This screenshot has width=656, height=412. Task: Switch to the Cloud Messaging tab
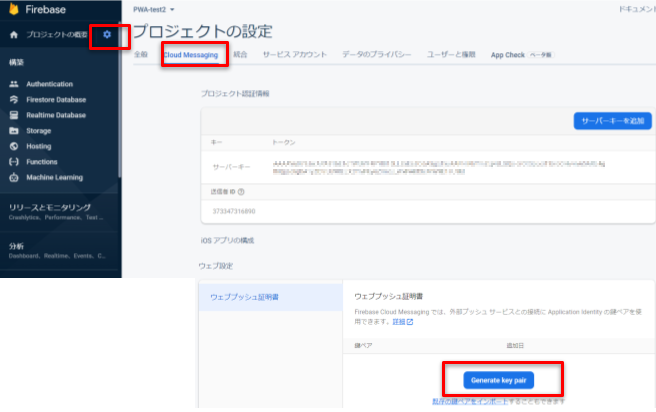coord(191,55)
